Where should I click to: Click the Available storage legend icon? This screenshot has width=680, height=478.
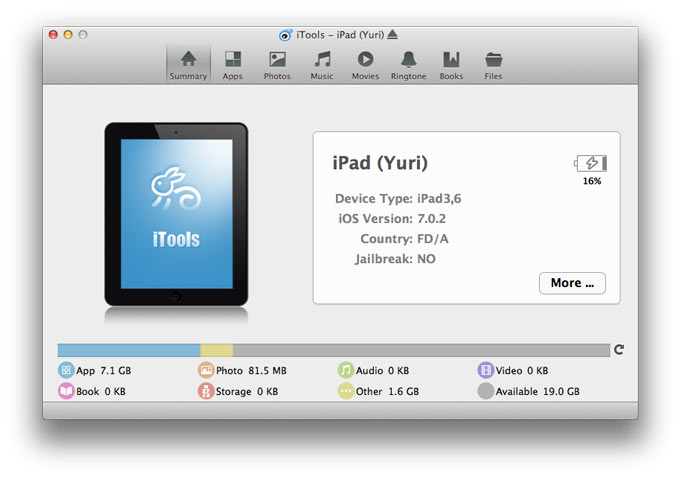tap(486, 391)
